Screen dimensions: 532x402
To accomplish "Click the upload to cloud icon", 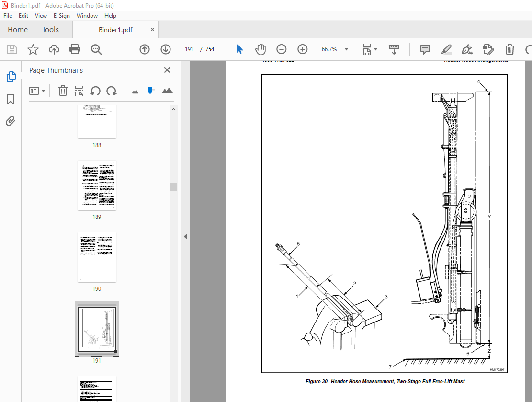I will click(54, 49).
